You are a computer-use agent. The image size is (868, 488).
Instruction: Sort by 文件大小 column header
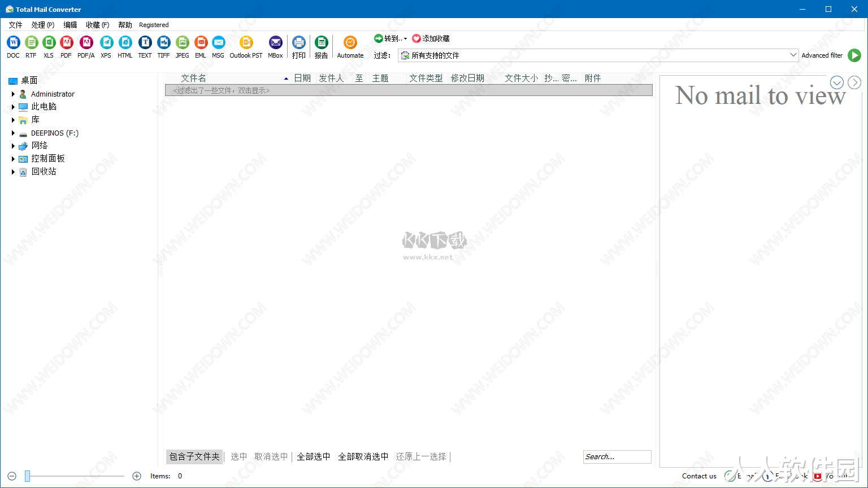pos(521,79)
